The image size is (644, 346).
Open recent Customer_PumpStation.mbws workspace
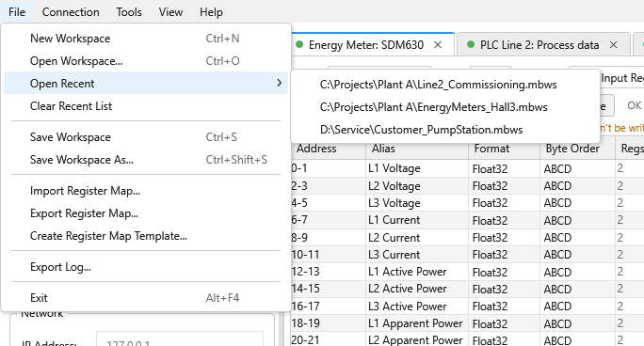[445, 130]
